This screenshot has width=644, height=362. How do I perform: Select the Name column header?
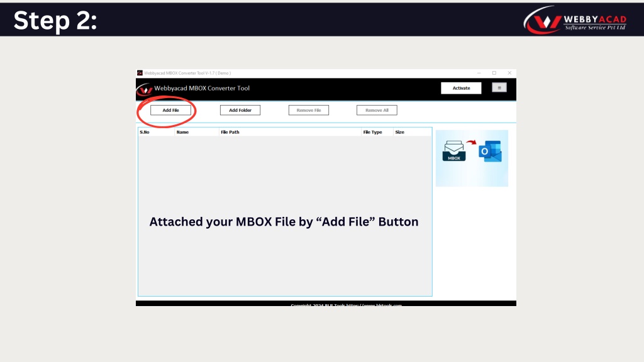pos(197,132)
